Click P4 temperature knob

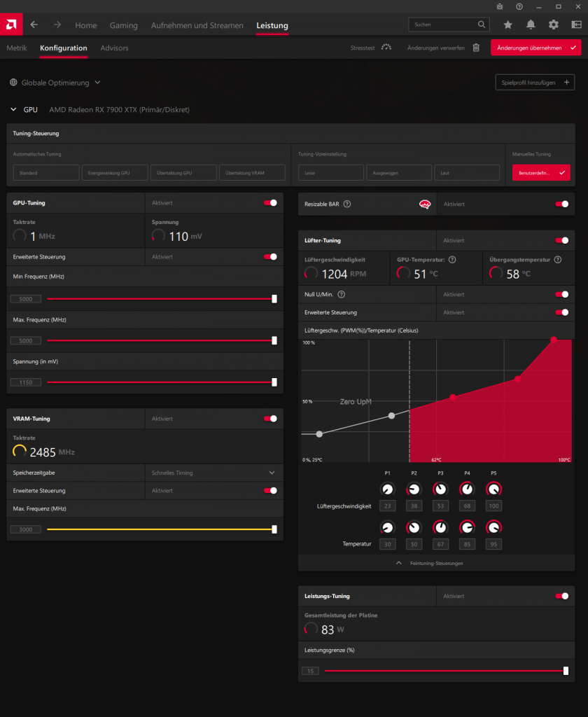pos(467,528)
